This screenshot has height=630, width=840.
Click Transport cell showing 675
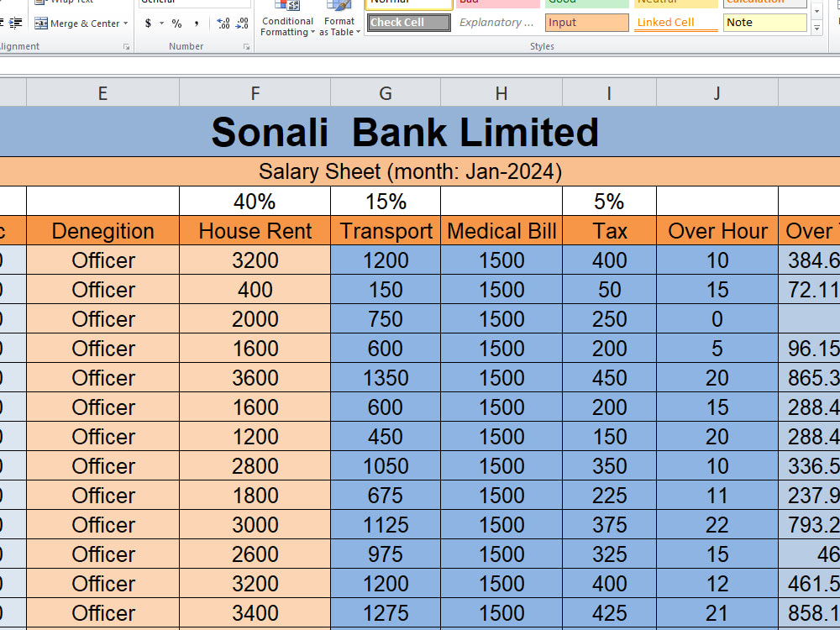tap(386, 496)
